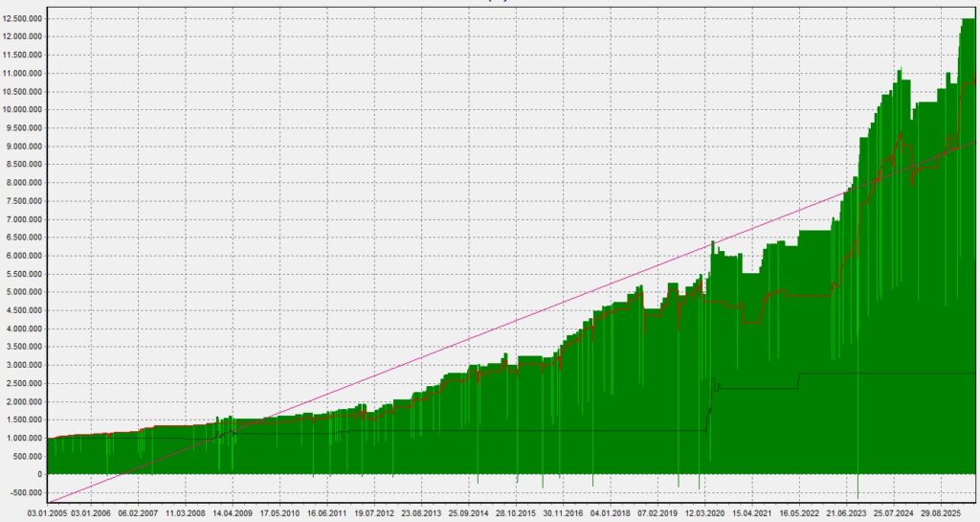This screenshot has width=980, height=522.
Task: Click the 21.06.2023 x-axis date
Action: 846,513
